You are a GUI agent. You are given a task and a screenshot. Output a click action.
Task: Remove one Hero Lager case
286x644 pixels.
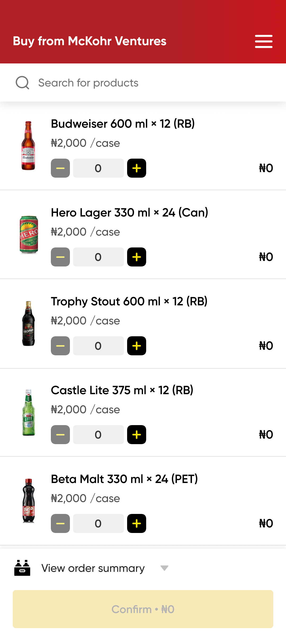click(x=60, y=257)
